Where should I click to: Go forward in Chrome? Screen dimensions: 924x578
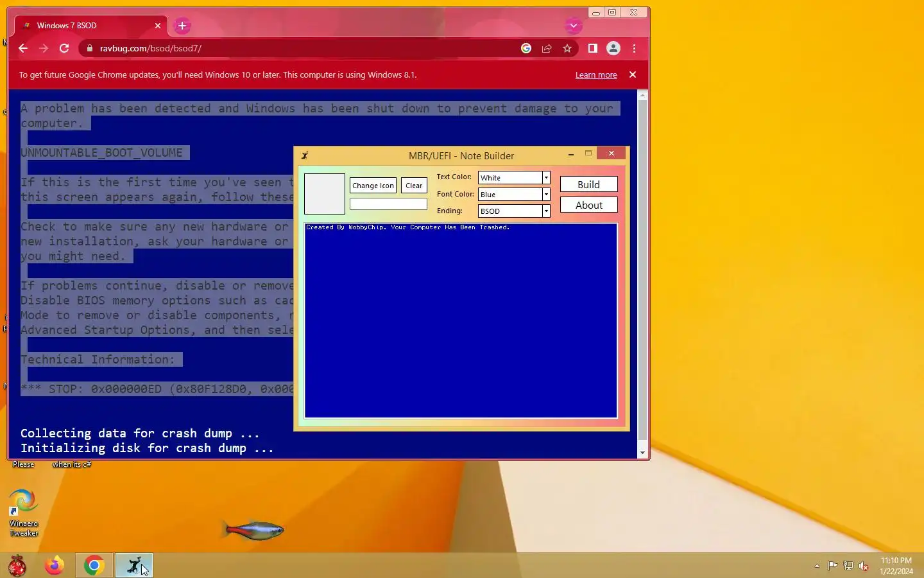pyautogui.click(x=44, y=48)
